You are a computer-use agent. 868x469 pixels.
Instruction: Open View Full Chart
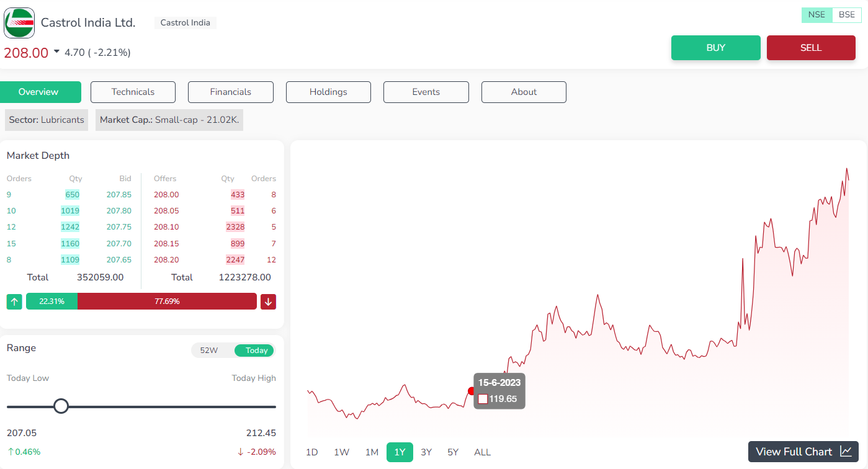pyautogui.click(x=803, y=452)
